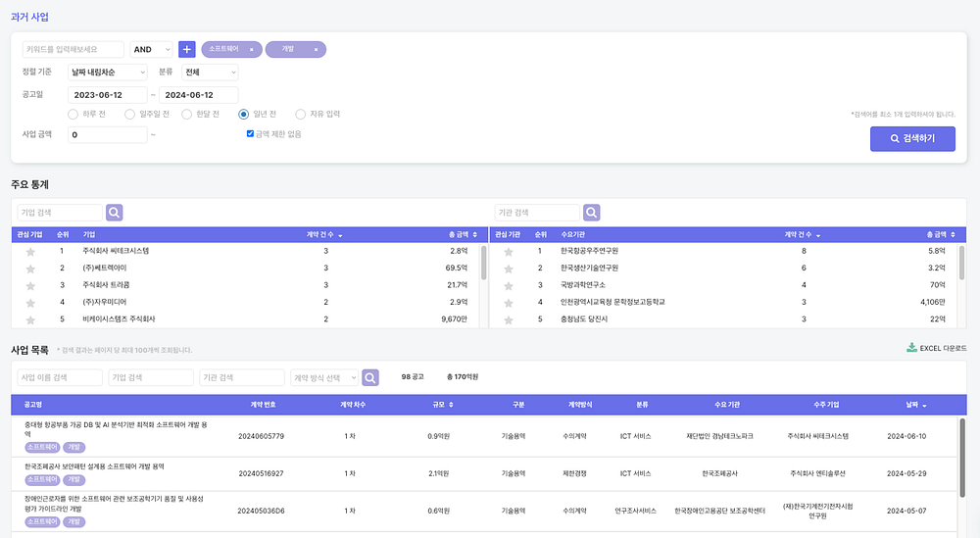Select the 하루 전 radio option
This screenshot has width=980, height=538.
[x=73, y=115]
